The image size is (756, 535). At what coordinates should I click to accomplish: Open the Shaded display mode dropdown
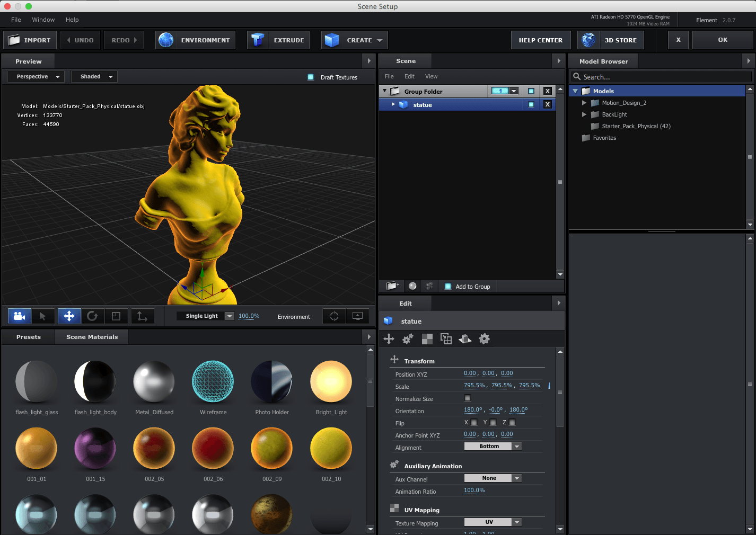pyautogui.click(x=94, y=77)
